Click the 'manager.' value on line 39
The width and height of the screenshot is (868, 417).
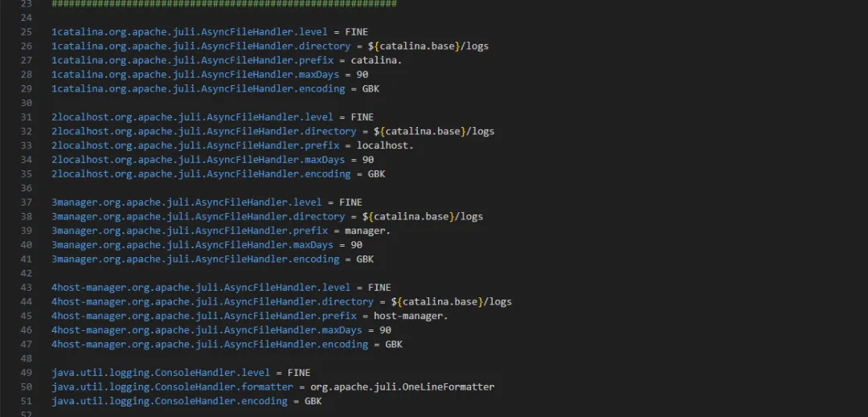tap(368, 231)
